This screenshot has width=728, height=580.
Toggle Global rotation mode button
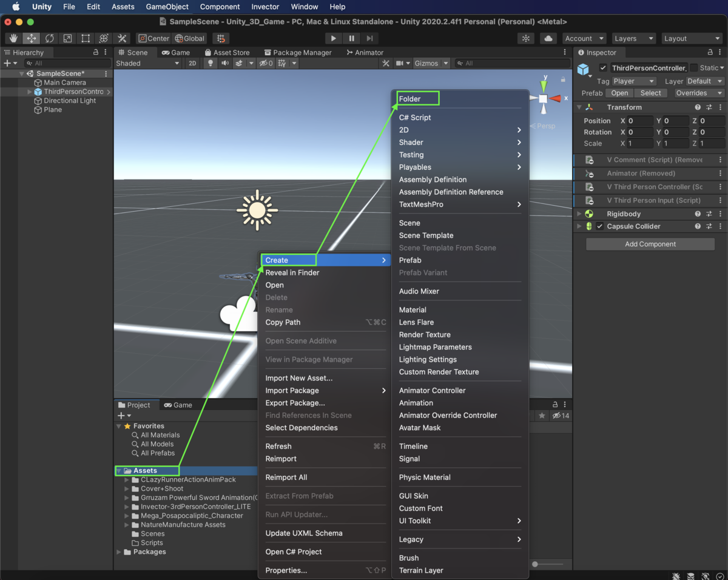pyautogui.click(x=190, y=38)
